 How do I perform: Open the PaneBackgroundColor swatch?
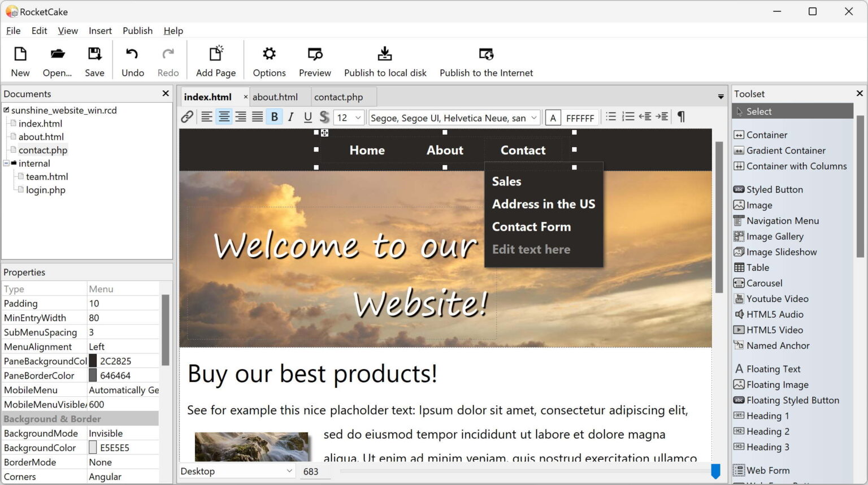click(x=92, y=360)
